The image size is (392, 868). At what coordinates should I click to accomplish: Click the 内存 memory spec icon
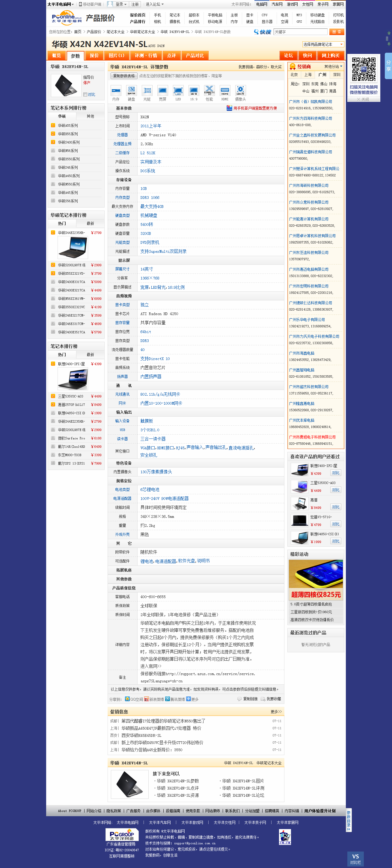tap(116, 90)
